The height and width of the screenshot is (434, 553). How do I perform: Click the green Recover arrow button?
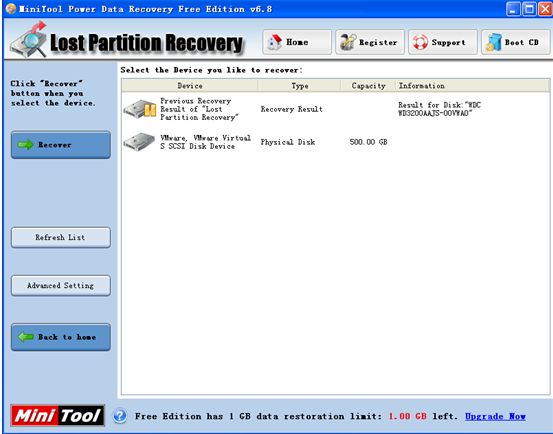pos(61,145)
